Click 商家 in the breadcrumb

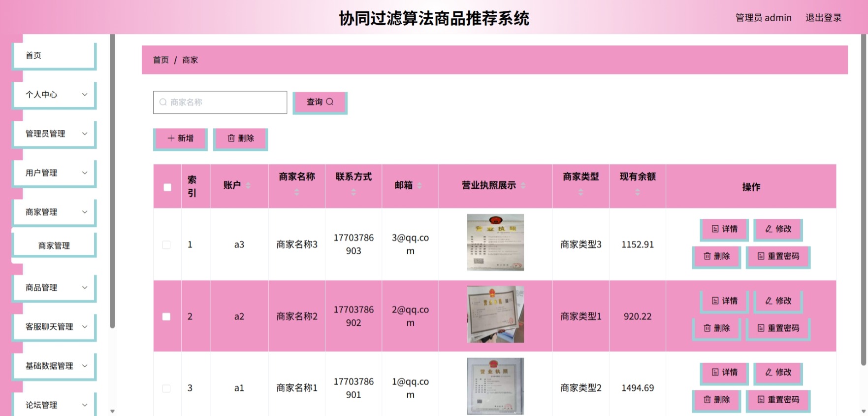[x=190, y=60]
